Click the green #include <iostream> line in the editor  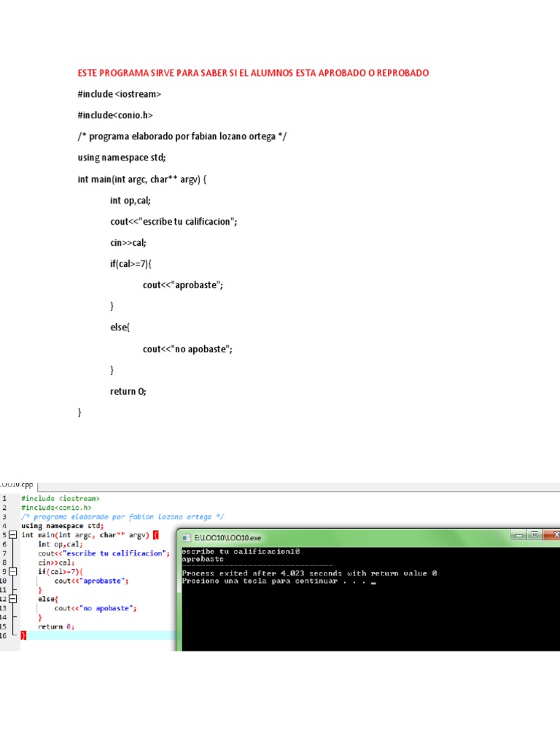click(x=61, y=498)
